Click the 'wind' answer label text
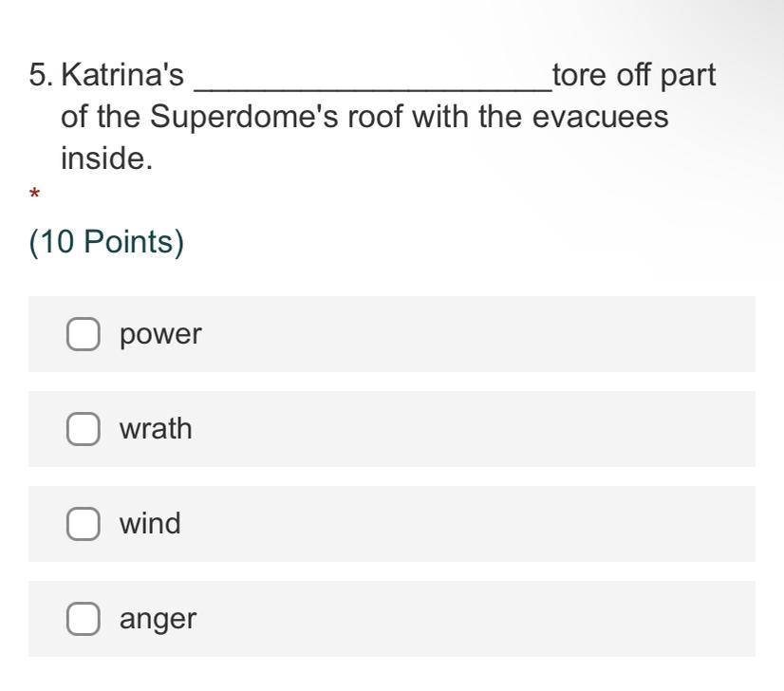 click(x=150, y=524)
